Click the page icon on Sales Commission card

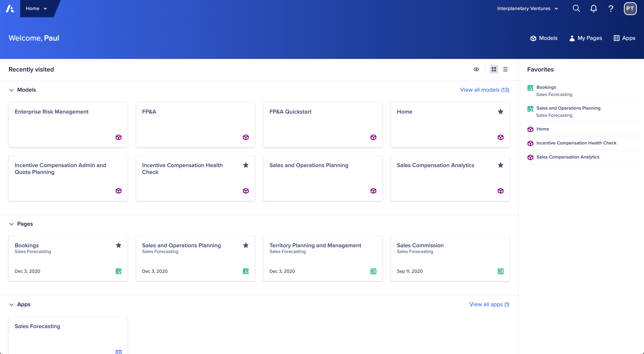pyautogui.click(x=500, y=271)
